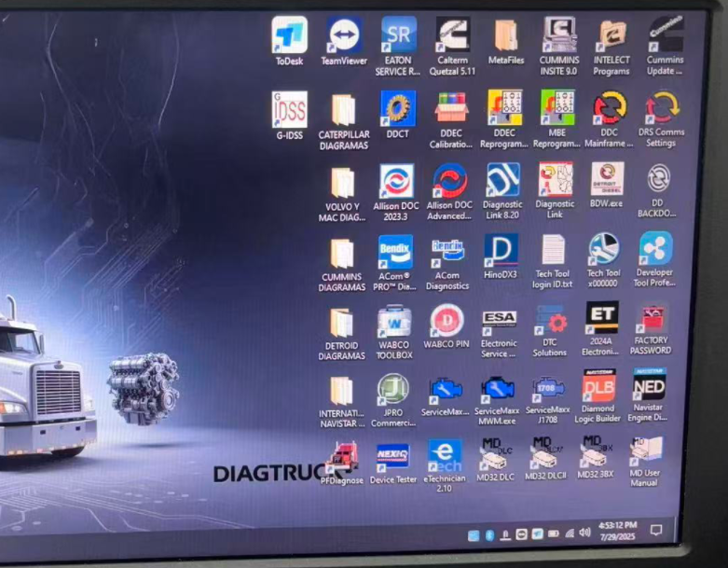Launch Bendix ACom PRO Dia... shortcut
728x568 pixels.
pyautogui.click(x=394, y=263)
